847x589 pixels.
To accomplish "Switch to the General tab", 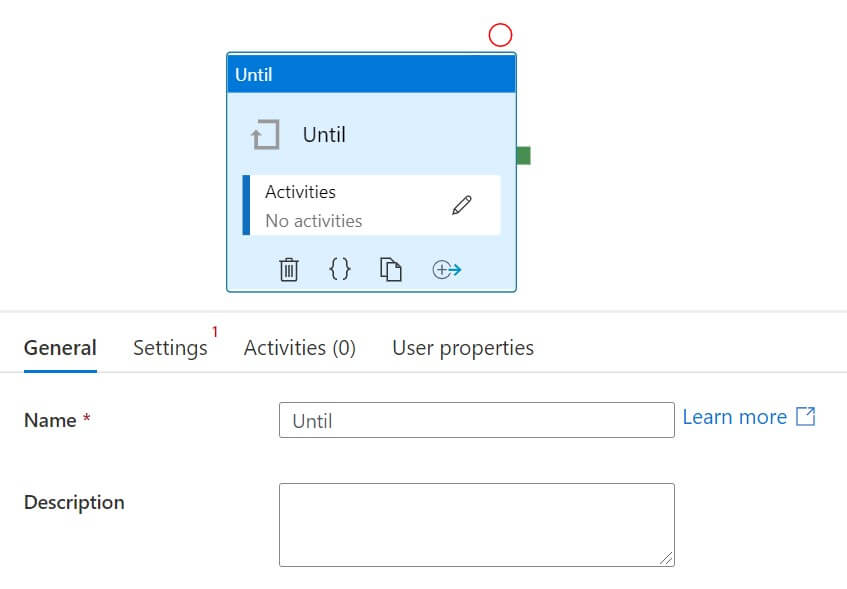I will (60, 348).
